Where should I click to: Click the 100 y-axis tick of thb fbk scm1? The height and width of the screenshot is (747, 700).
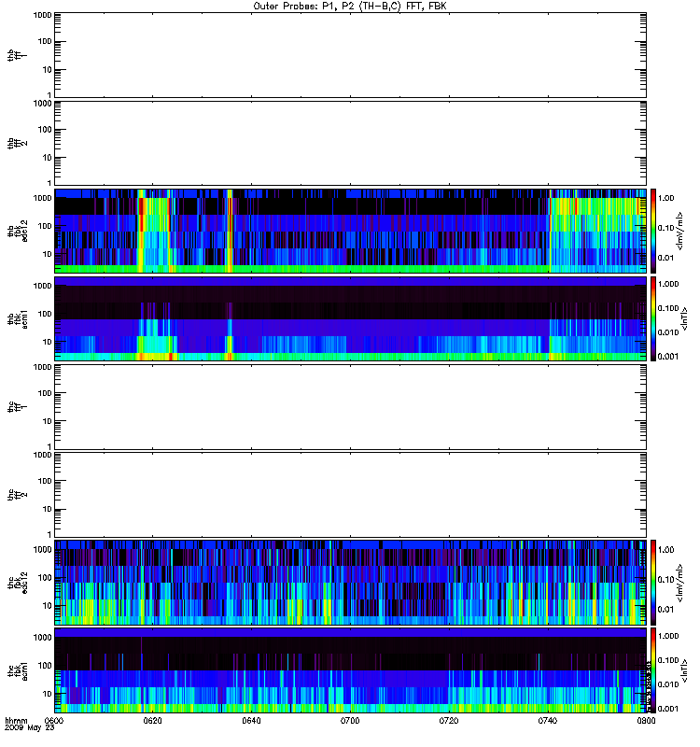click(x=45, y=314)
